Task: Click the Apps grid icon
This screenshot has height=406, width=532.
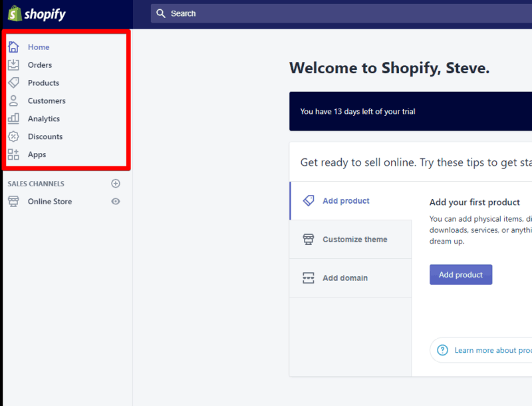Action: point(13,154)
